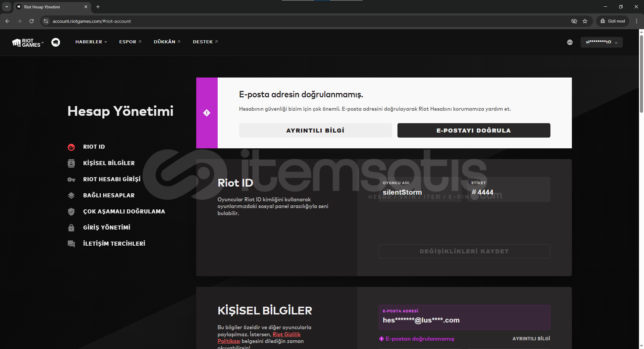Select BAĞLI HESAPLAR in the sidebar

[x=109, y=195]
